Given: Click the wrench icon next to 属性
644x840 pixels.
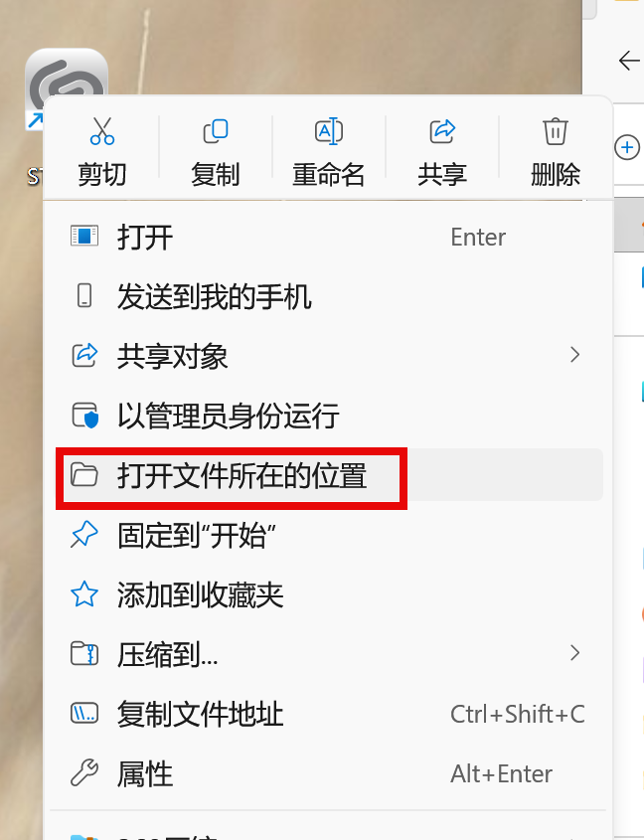Looking at the screenshot, I should point(84,772).
